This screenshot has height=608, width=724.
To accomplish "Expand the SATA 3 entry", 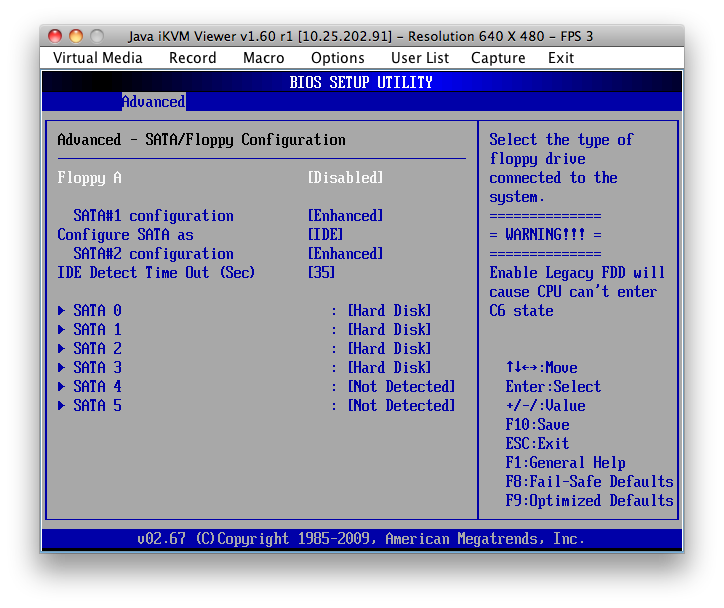I will pos(90,368).
